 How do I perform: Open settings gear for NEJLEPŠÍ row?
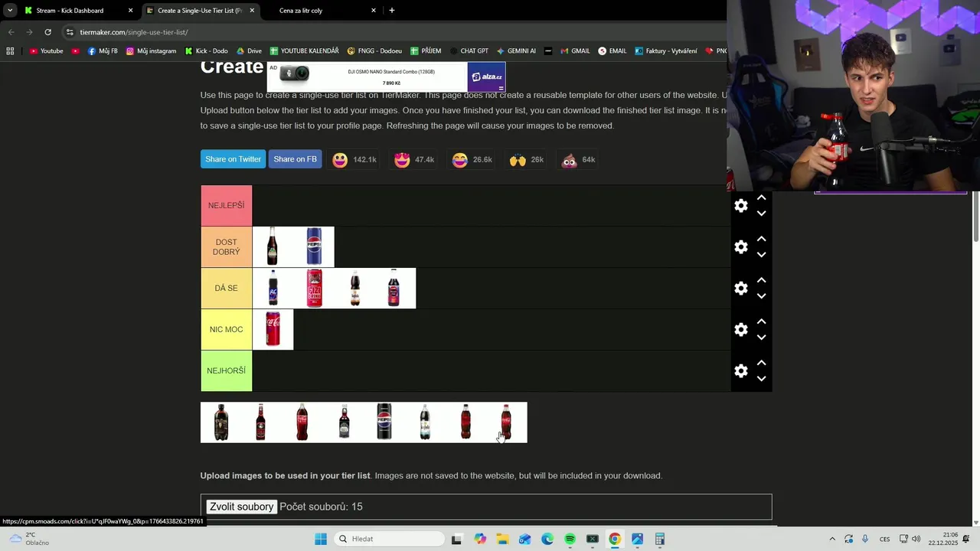[740, 206]
